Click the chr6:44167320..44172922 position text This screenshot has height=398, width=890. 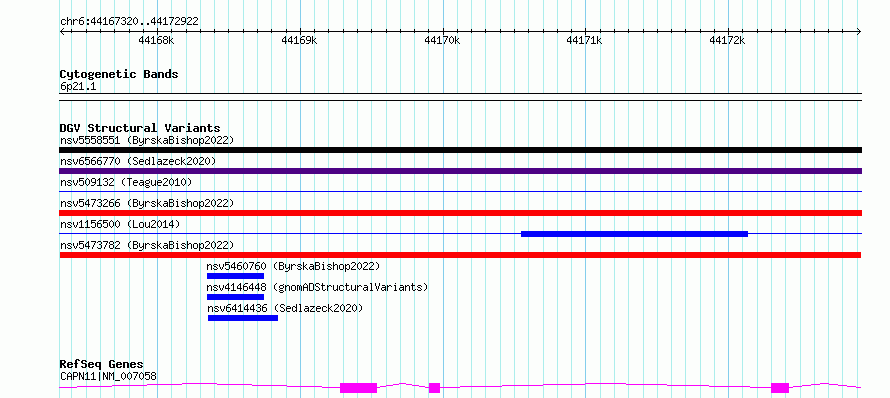(x=129, y=21)
